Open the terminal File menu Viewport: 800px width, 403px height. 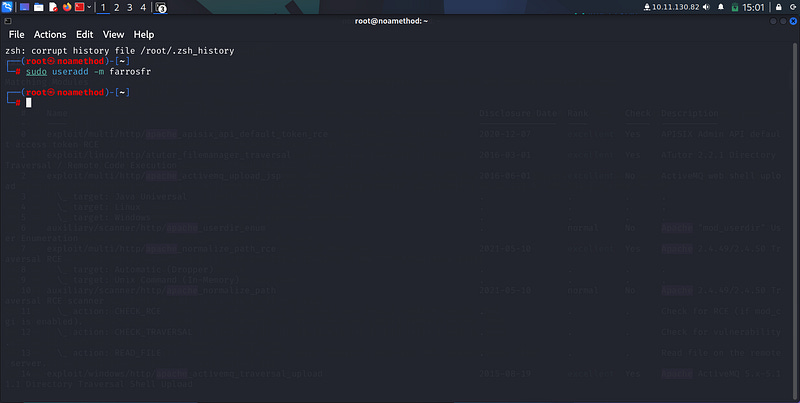coord(16,35)
